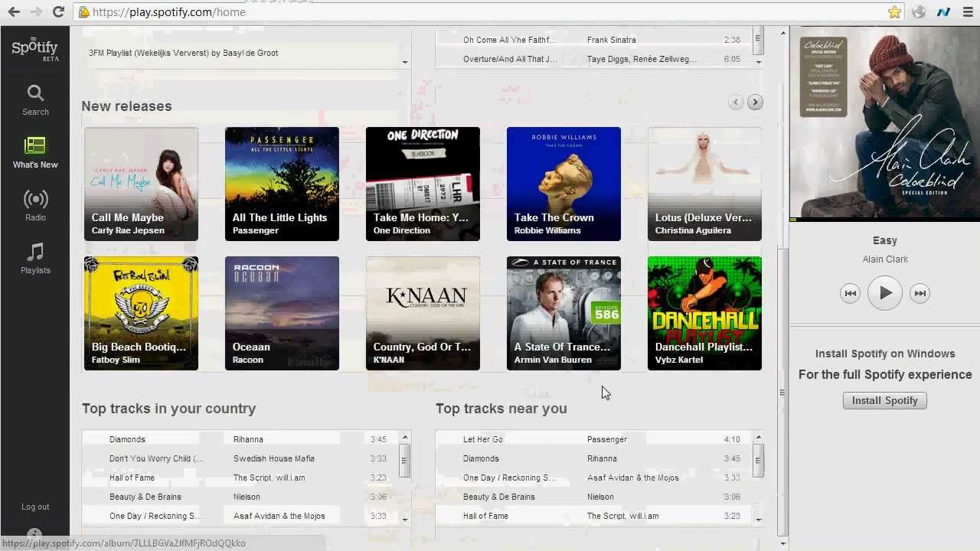Image resolution: width=980 pixels, height=551 pixels.
Task: Click Asaf Avidan & the Mojos in country list
Action: pyautogui.click(x=279, y=516)
